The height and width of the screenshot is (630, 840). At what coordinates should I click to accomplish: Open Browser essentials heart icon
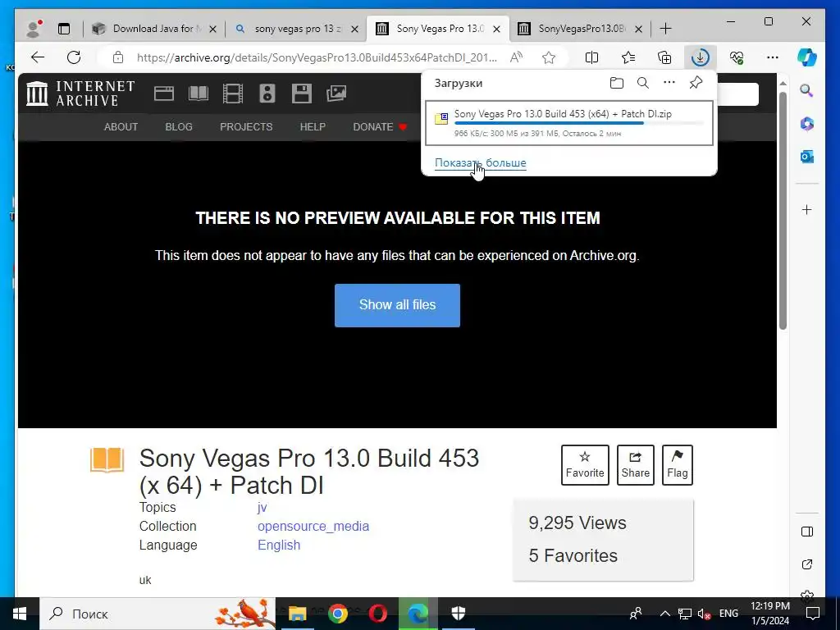(x=737, y=57)
